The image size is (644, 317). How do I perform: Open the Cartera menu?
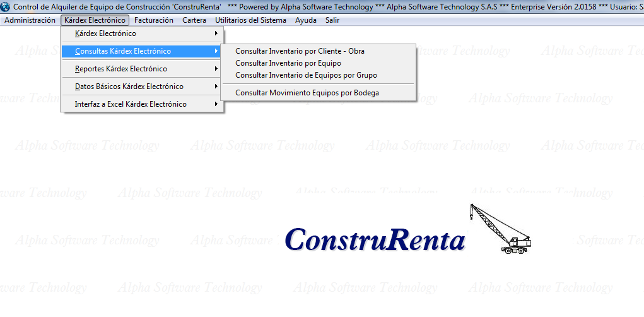[194, 20]
